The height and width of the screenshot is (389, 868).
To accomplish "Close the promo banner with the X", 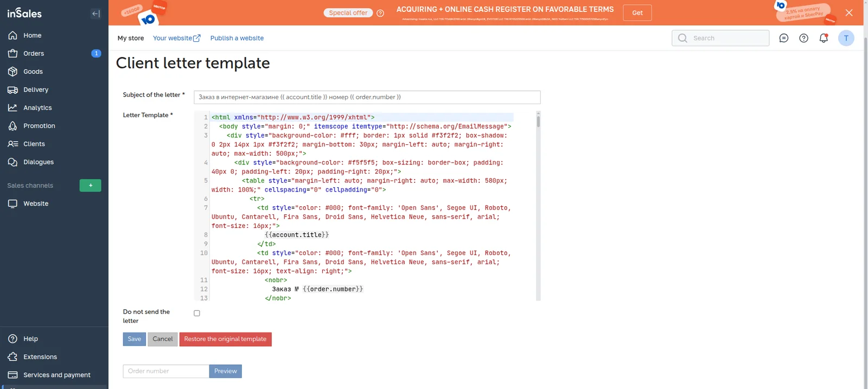I will coord(849,12).
